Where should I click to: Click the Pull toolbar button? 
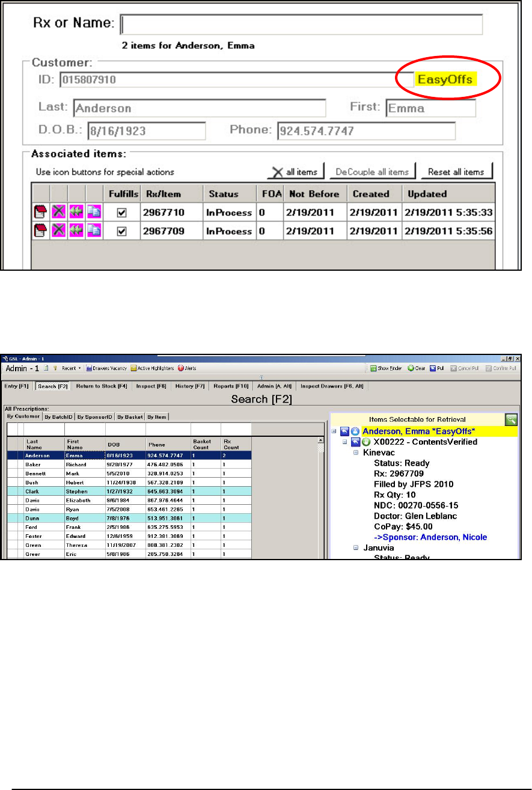437,368
